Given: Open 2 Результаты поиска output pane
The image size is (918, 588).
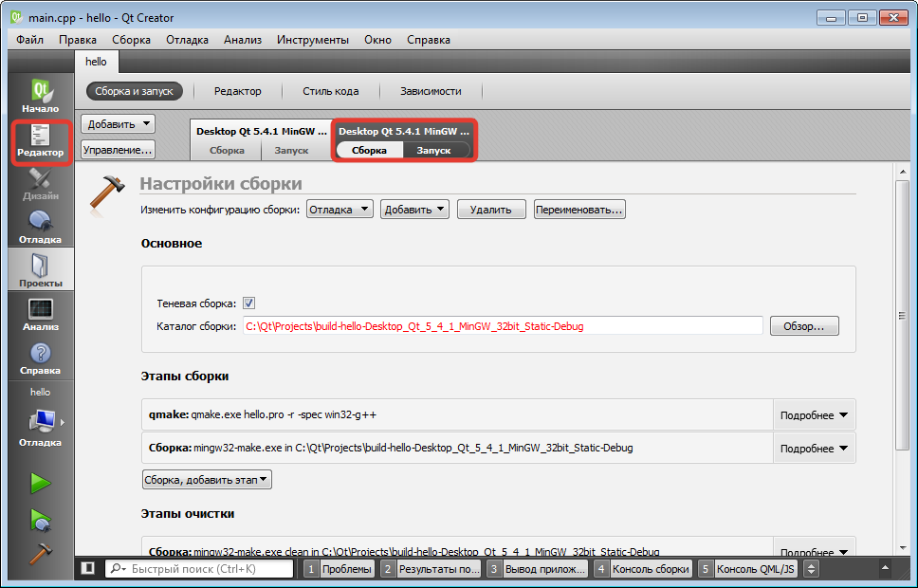Looking at the screenshot, I should tap(431, 568).
